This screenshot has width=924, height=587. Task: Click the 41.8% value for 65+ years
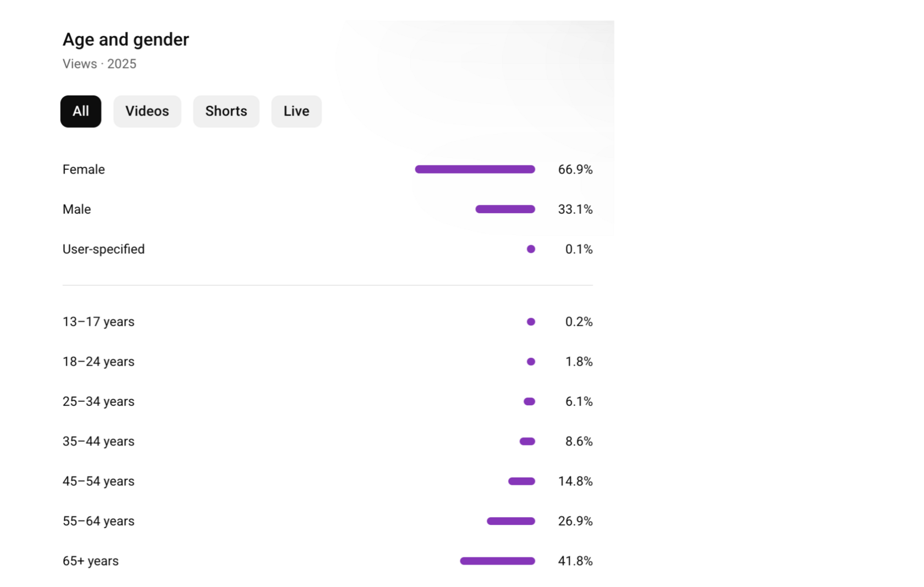[x=575, y=561]
